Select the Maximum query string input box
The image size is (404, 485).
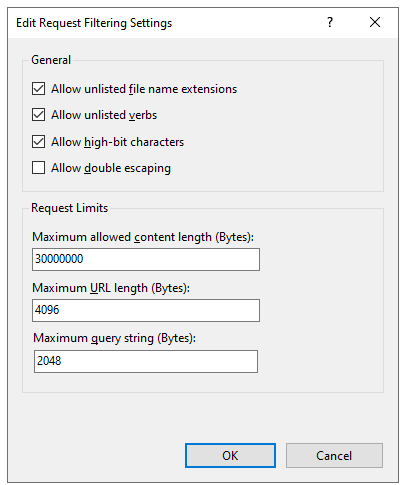(146, 361)
